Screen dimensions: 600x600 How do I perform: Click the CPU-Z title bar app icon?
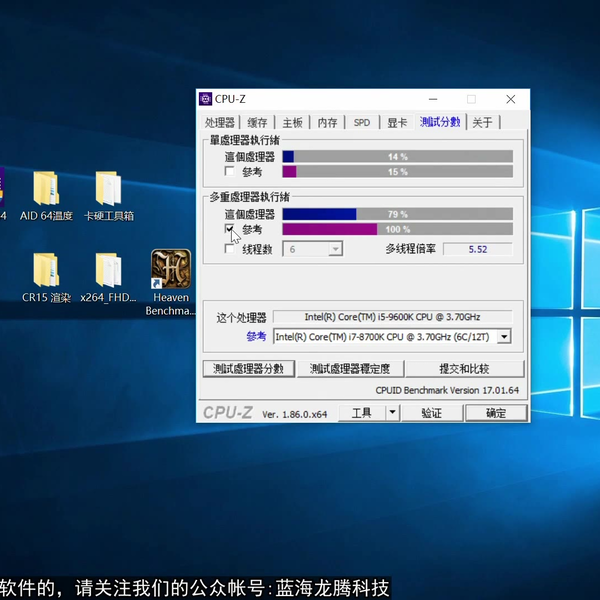tap(205, 99)
